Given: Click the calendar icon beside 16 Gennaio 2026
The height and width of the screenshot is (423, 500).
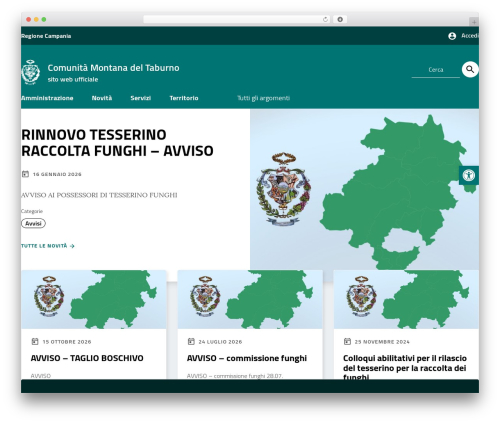Looking at the screenshot, I should (x=25, y=174).
